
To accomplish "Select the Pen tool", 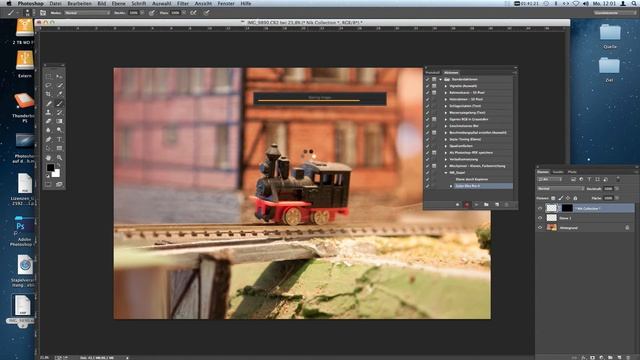I will coord(49,139).
